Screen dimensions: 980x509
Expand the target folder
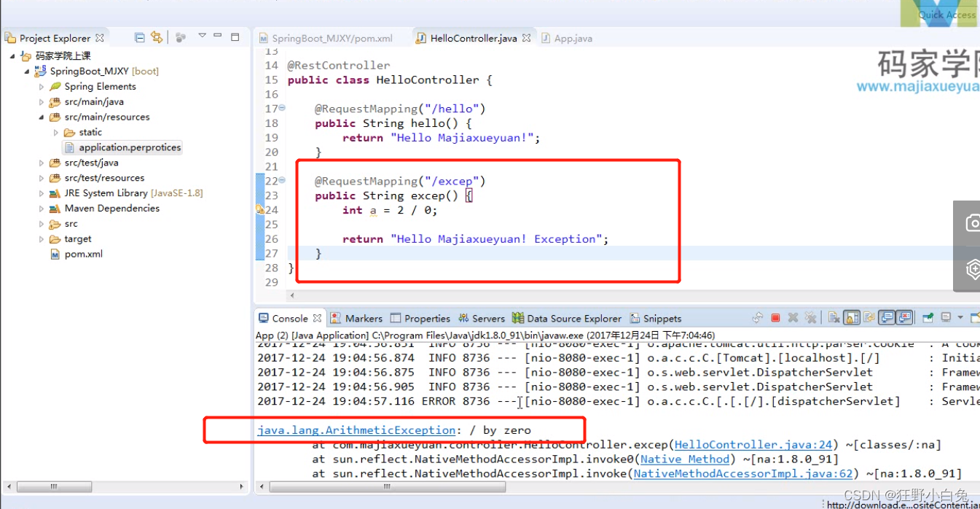click(x=42, y=239)
